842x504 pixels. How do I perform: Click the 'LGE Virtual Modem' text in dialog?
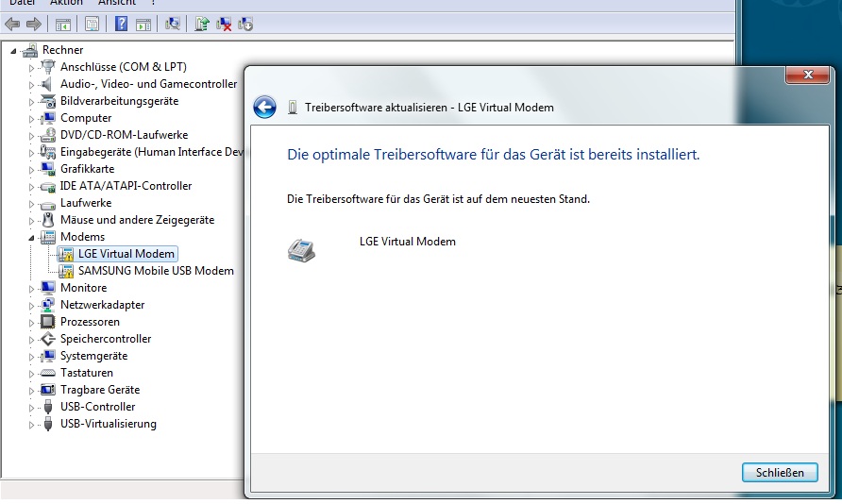click(x=408, y=242)
